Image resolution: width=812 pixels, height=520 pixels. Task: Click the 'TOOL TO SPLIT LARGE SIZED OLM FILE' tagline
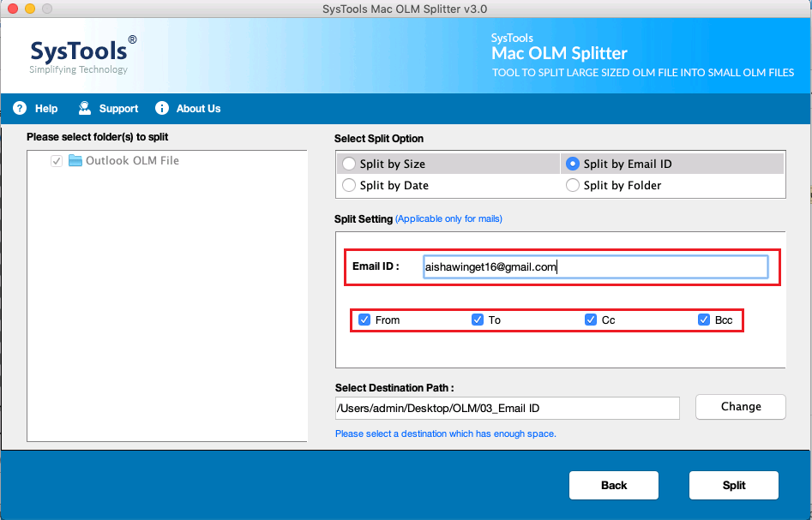pyautogui.click(x=643, y=73)
